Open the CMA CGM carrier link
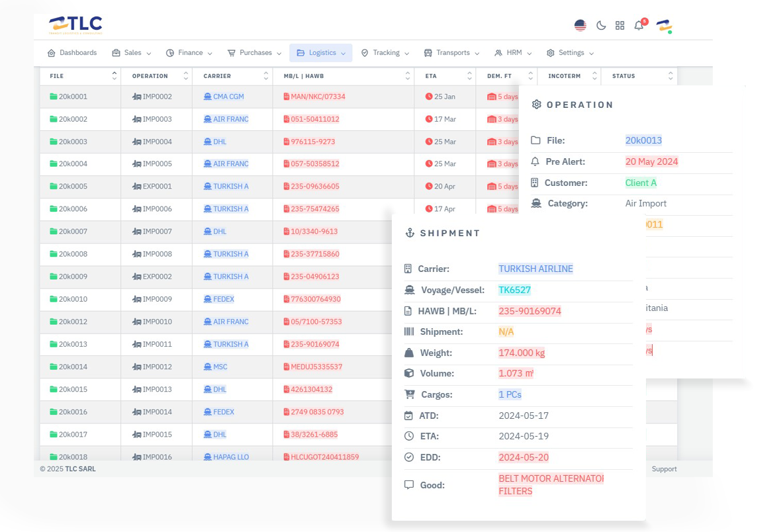This screenshot has height=532, width=783. pyautogui.click(x=228, y=97)
